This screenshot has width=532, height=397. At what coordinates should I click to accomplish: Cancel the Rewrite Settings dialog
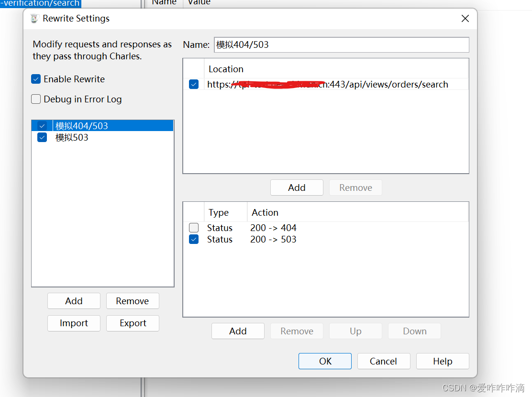pos(383,361)
